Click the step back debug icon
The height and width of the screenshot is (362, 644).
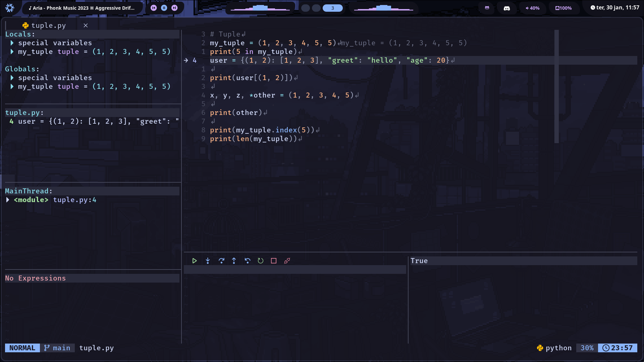248,261
